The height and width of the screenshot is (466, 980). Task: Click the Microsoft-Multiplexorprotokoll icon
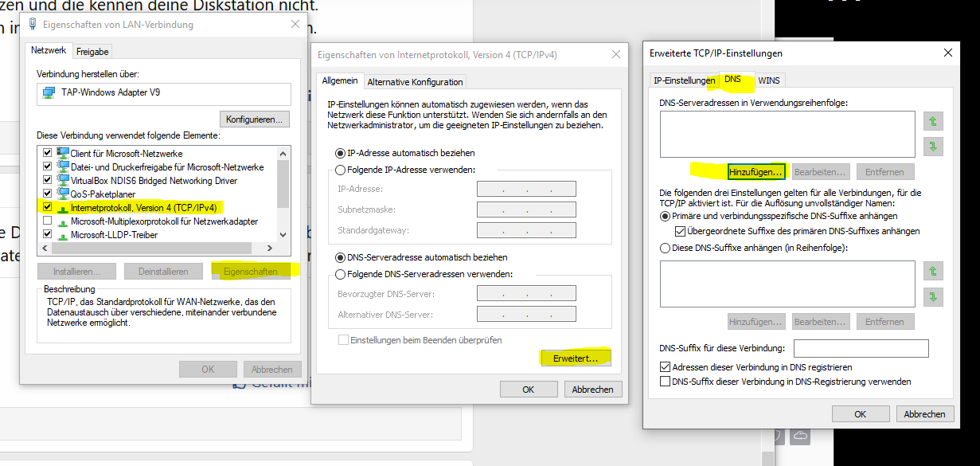tap(64, 221)
